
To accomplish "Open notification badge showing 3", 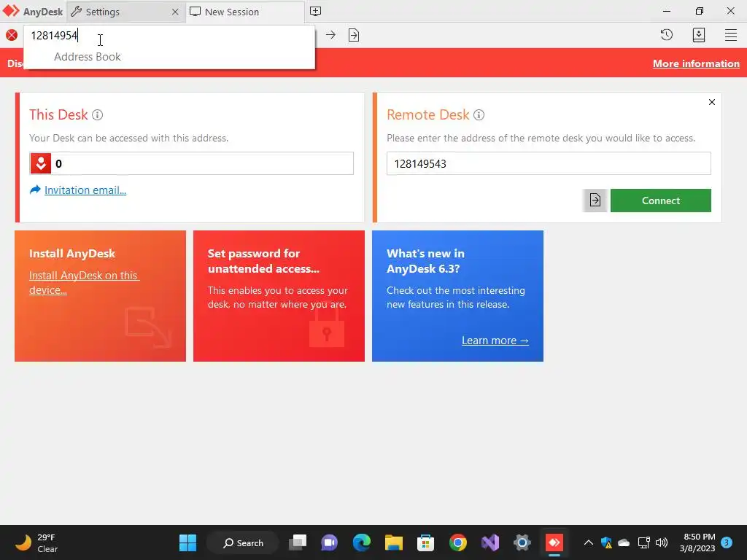I will 727,542.
